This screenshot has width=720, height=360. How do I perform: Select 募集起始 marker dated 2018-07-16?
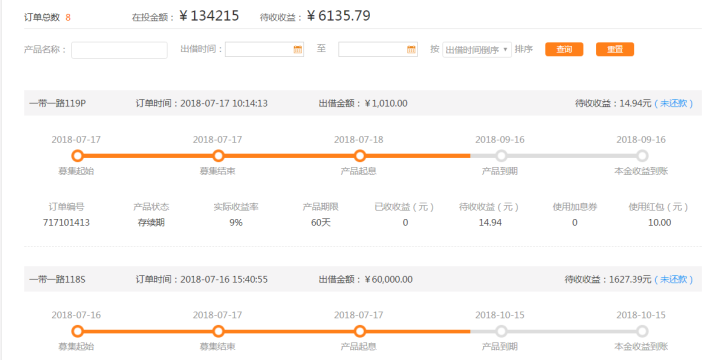click(78, 331)
